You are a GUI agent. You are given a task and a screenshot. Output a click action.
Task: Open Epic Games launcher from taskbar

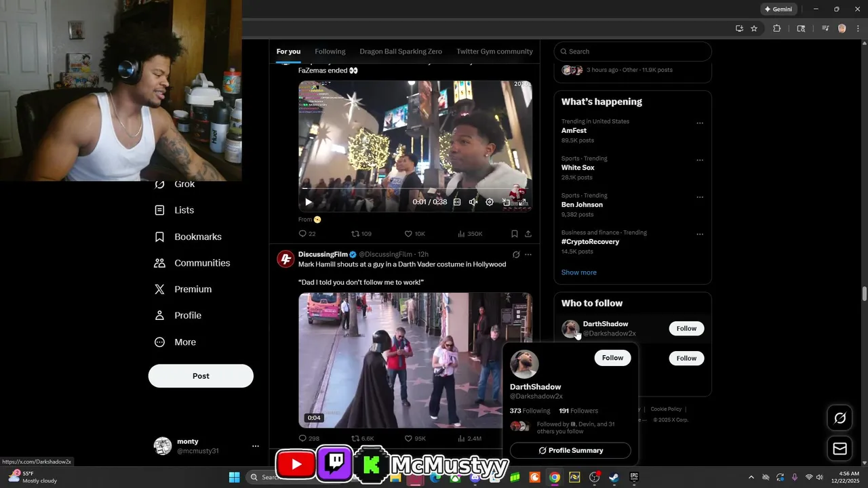pos(634,477)
